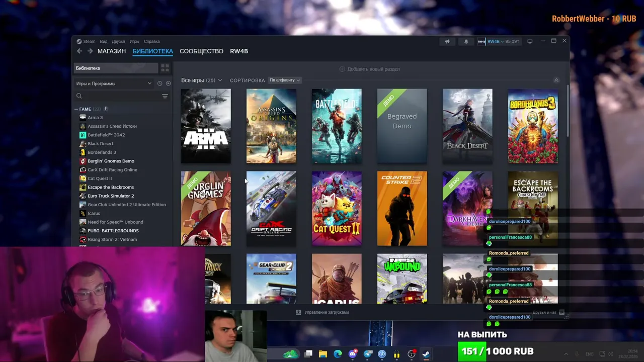This screenshot has width=644, height=362.
Task: Open CarX Drift Racing Online cover tile
Action: pos(271,209)
